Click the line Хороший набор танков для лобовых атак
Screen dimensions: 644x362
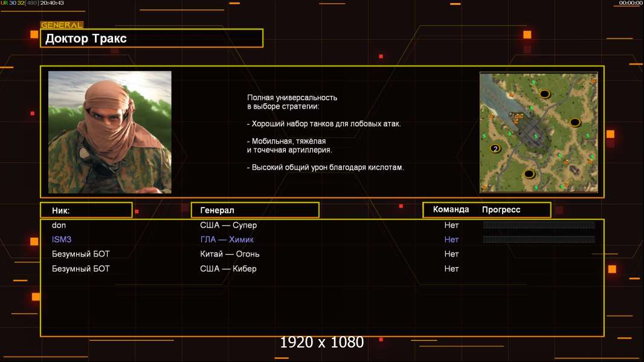(324, 124)
